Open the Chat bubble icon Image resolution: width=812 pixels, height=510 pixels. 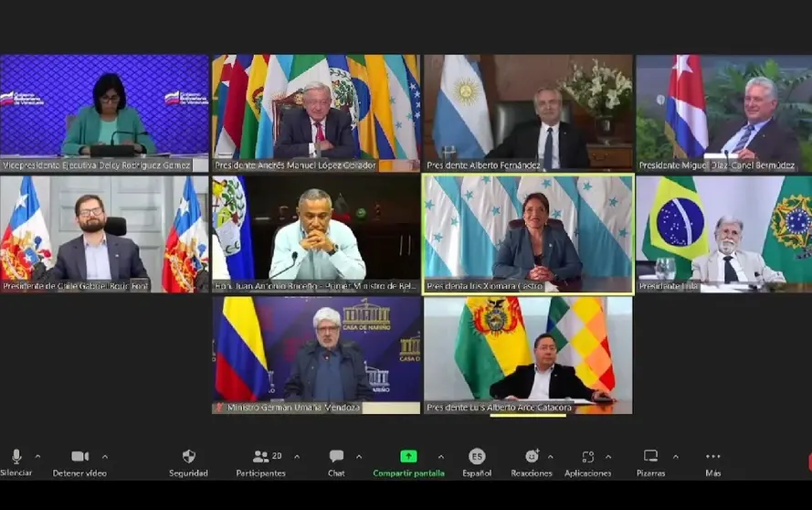(336, 456)
